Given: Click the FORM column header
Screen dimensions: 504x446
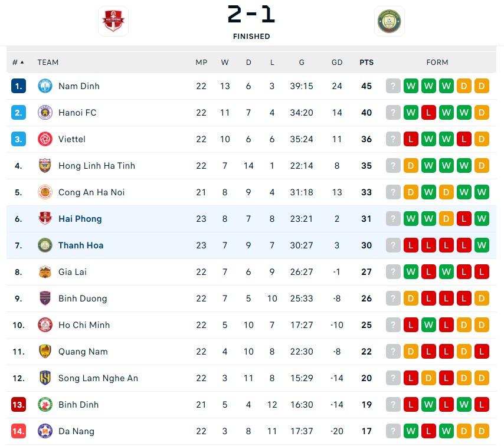Looking at the screenshot, I should click(437, 63).
